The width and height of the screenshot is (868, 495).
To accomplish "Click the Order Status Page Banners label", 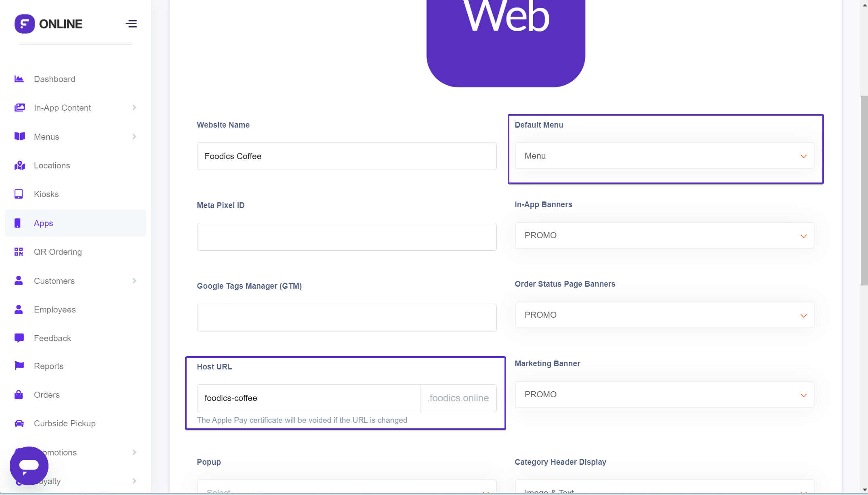I will click(x=565, y=284).
